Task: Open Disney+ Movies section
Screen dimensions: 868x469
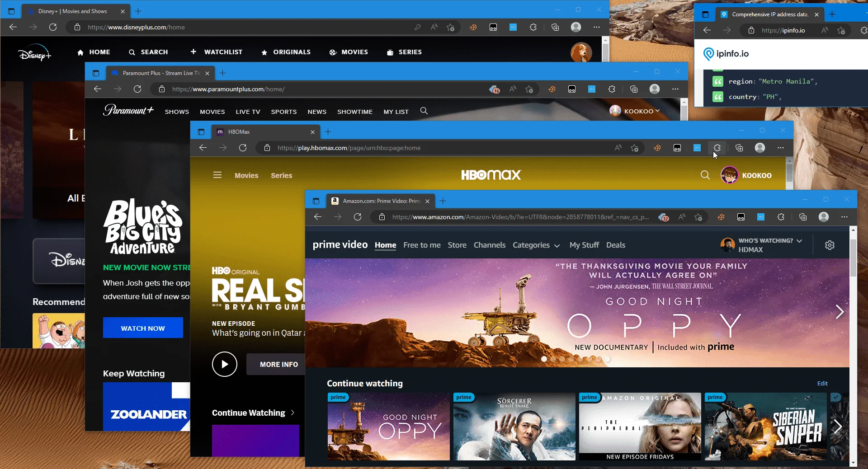Action: click(349, 52)
